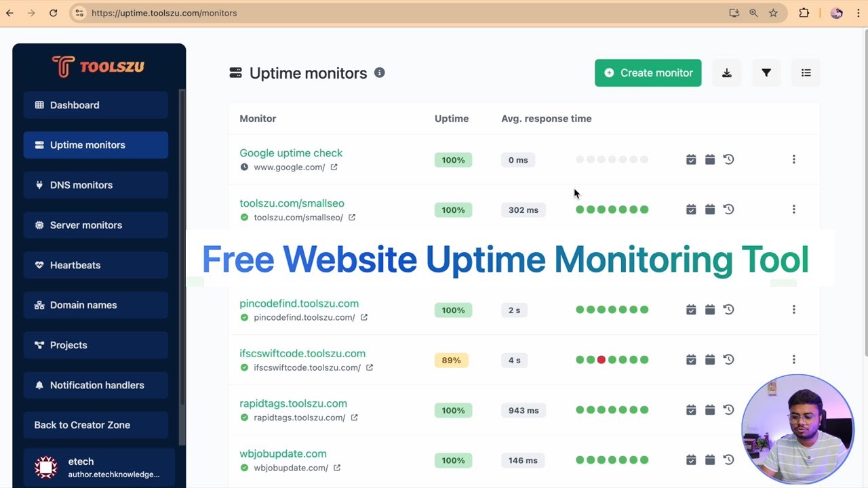Click info icon beside Uptime monitors
Image resolution: width=868 pixels, height=488 pixels.
(380, 73)
